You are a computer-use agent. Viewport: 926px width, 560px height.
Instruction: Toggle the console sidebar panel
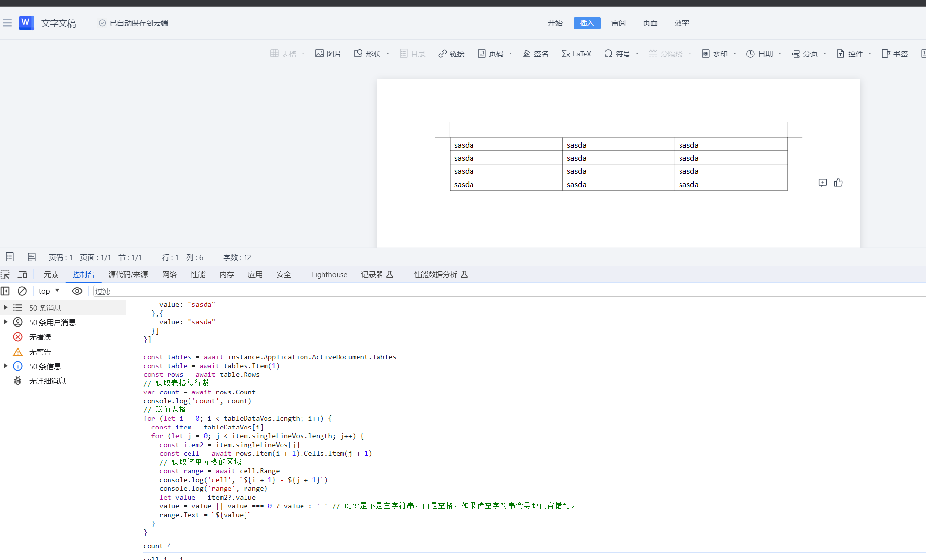[5, 291]
